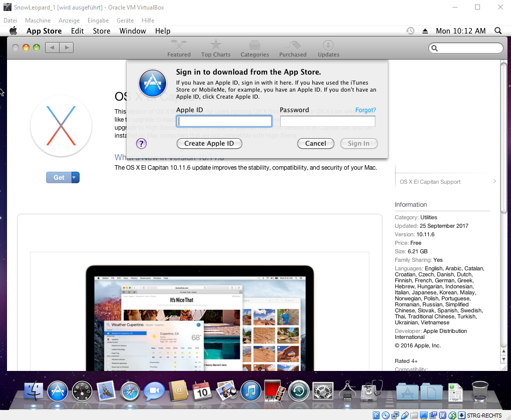Click the Time Machine menu bar icon

(410, 31)
